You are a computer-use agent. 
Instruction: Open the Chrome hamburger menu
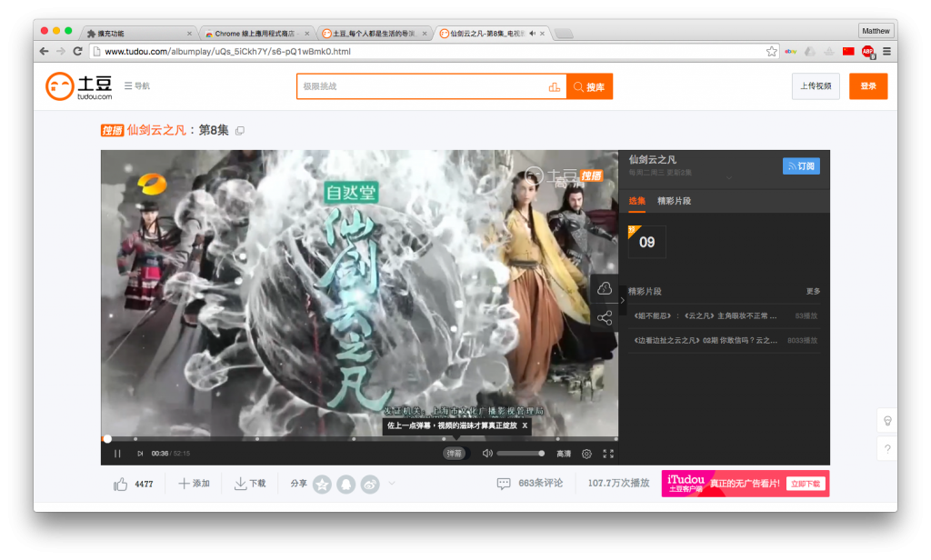(x=887, y=52)
